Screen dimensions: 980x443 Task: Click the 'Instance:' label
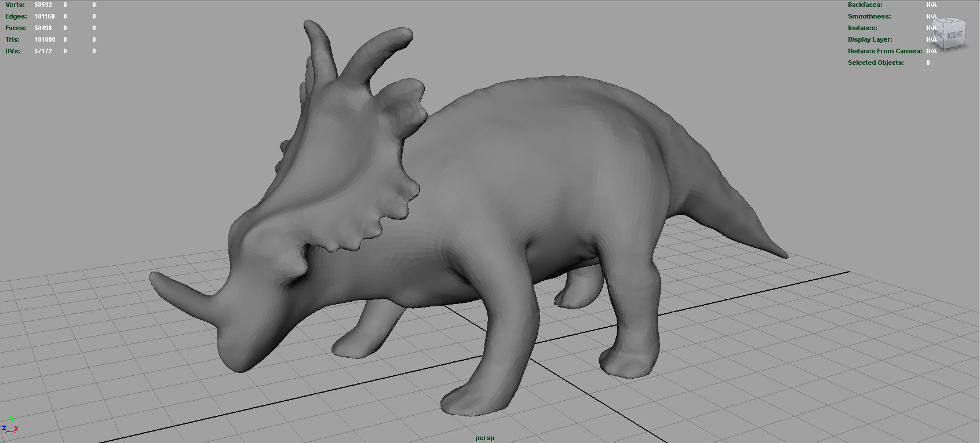(862, 28)
